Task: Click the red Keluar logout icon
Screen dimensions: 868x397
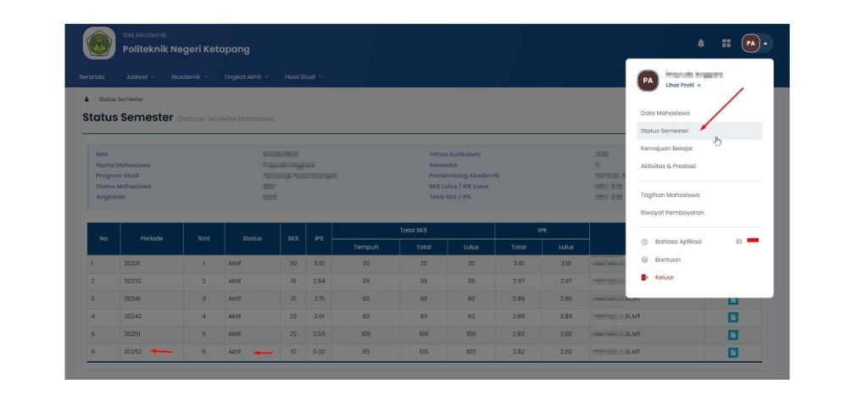Action: [645, 277]
